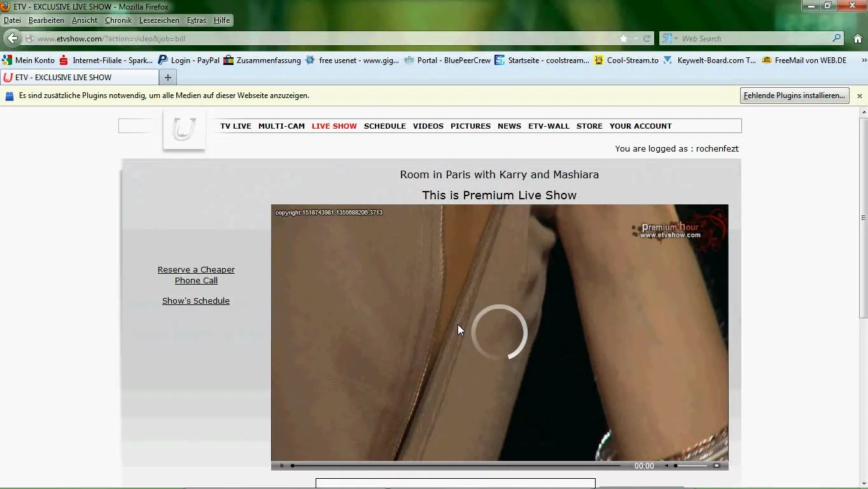Click the browser back arrow button
868x489 pixels.
pyautogui.click(x=12, y=38)
